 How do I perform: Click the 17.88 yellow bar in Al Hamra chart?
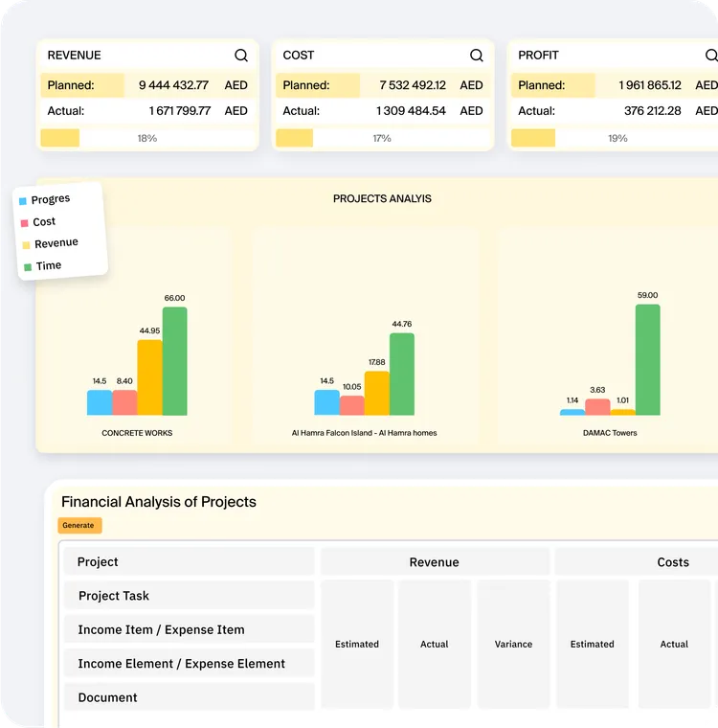377,394
